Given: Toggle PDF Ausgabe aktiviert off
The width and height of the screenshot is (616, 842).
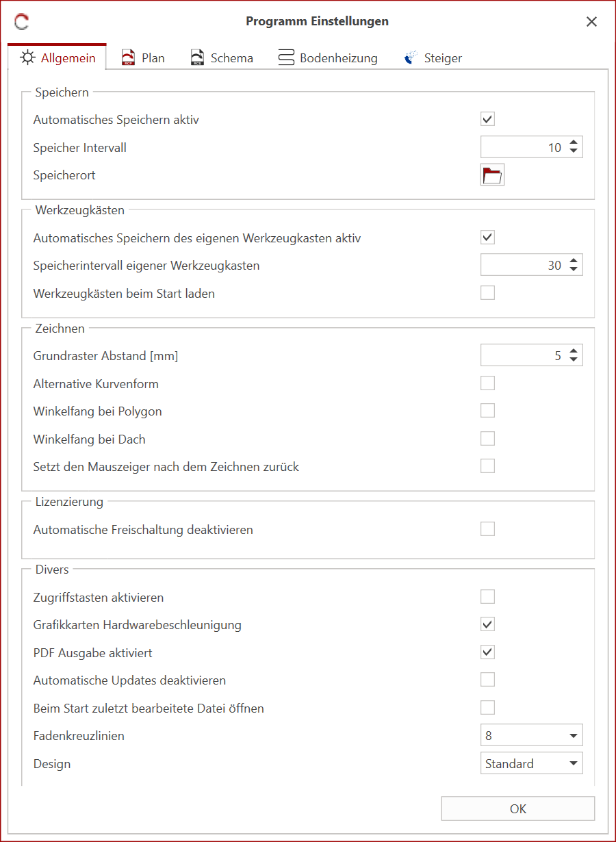Looking at the screenshot, I should pos(487,652).
